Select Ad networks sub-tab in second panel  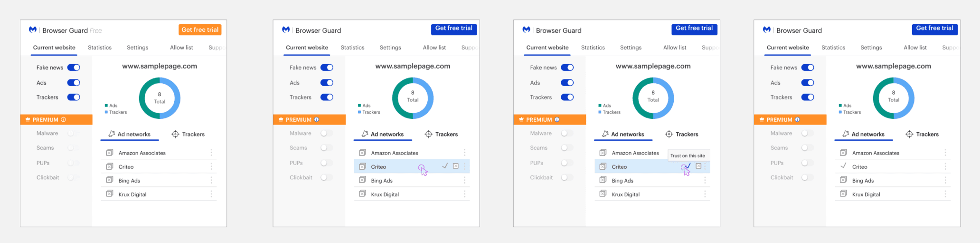point(383,134)
